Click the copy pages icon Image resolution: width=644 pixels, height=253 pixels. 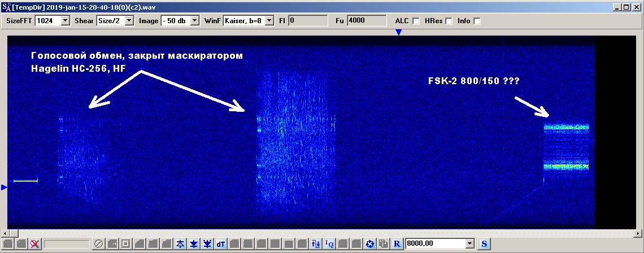point(384,244)
